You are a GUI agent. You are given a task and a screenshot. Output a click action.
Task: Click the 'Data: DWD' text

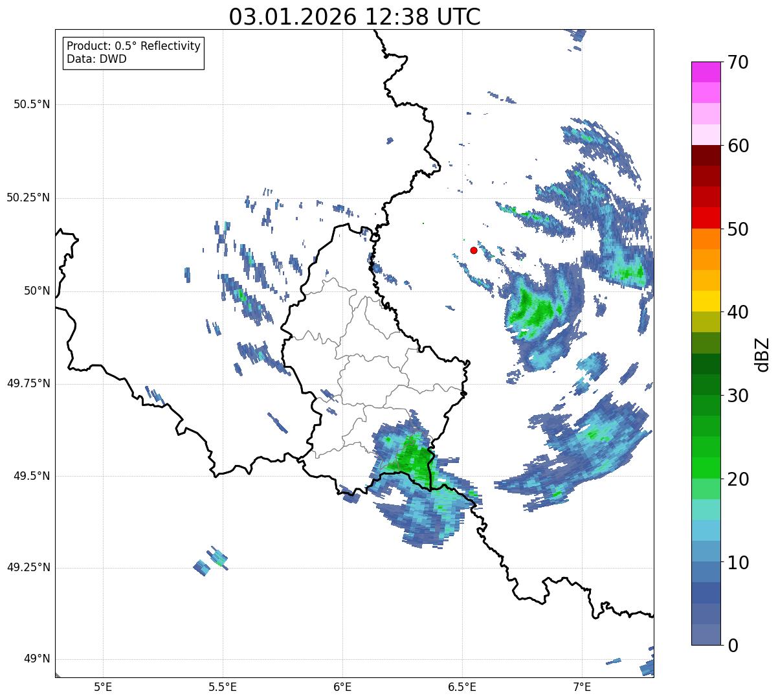pyautogui.click(x=96, y=59)
